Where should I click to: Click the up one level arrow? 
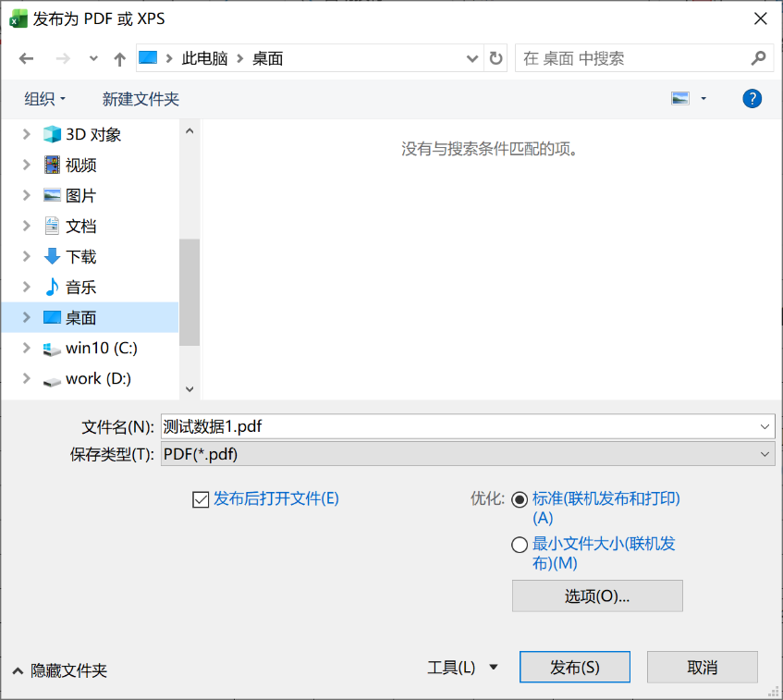pyautogui.click(x=119, y=58)
